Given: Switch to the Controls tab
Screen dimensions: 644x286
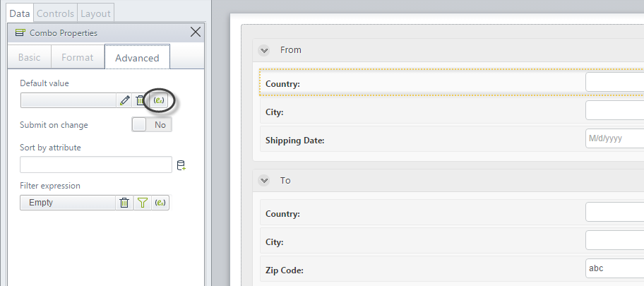Looking at the screenshot, I should click(55, 13).
